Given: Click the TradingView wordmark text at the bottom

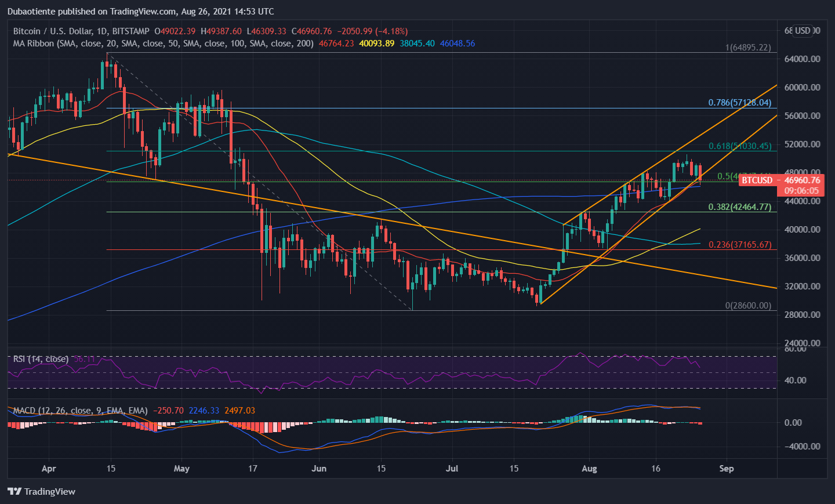Looking at the screenshot, I should pos(50,491).
